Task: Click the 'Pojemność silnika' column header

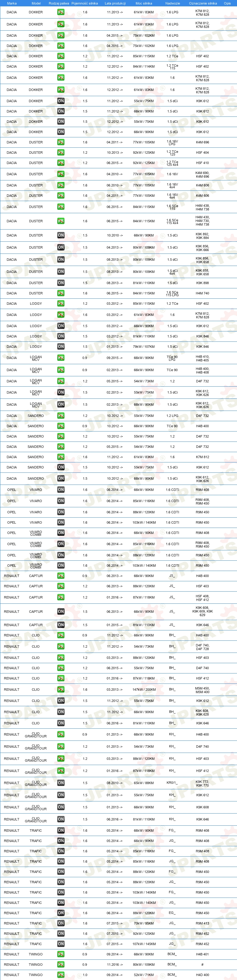Action: pyautogui.click(x=85, y=3)
